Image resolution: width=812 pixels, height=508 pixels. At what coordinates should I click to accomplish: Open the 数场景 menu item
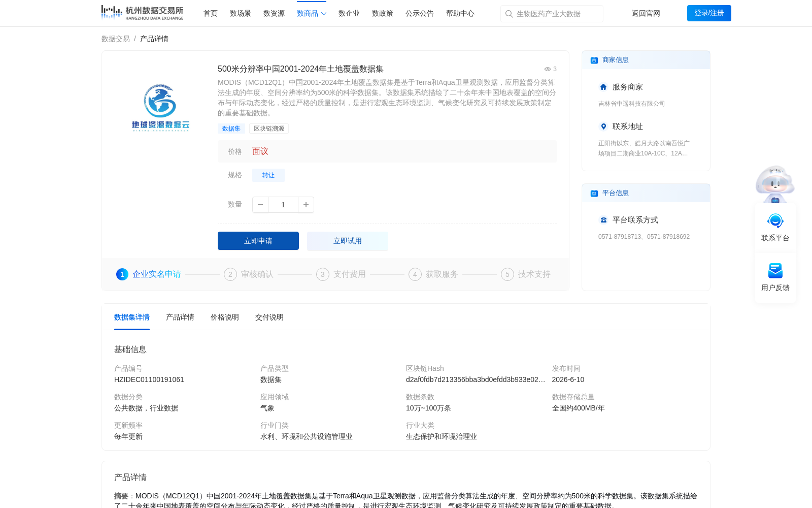pyautogui.click(x=241, y=13)
